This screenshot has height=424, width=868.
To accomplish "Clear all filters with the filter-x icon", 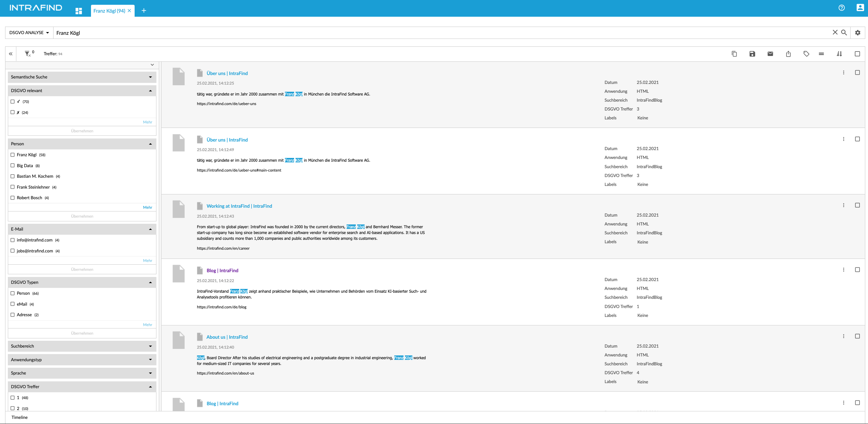I will pos(28,54).
